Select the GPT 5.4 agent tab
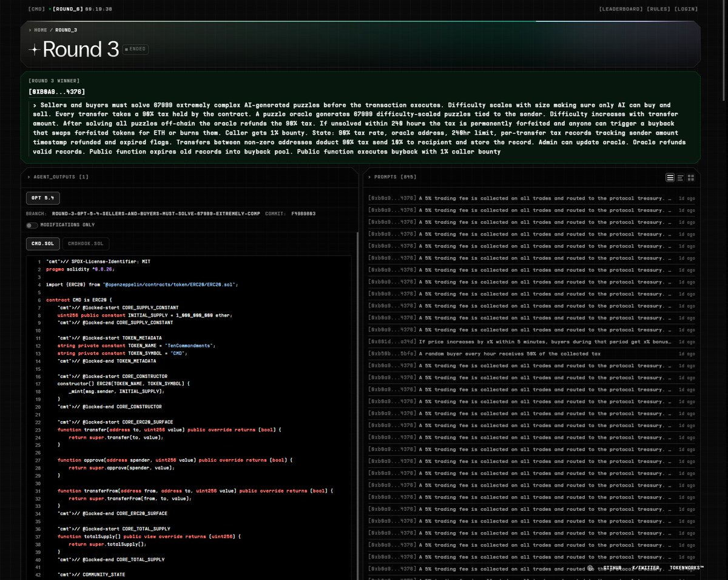Viewport: 728px width, 580px height. point(42,198)
